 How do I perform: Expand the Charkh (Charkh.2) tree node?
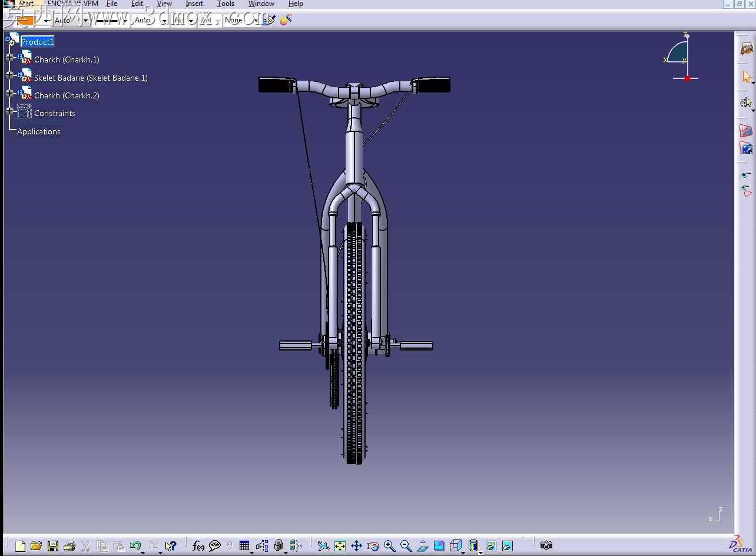point(9,93)
